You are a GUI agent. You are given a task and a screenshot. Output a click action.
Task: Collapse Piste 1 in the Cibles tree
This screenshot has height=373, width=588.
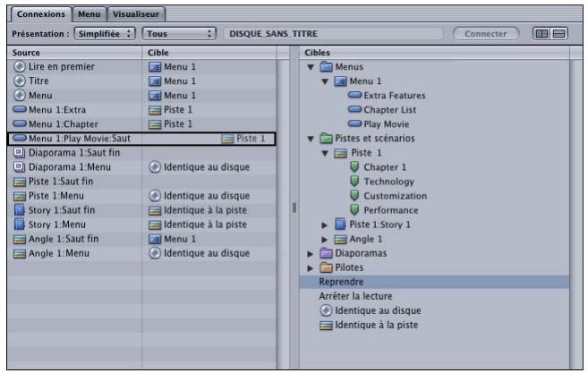pos(325,153)
